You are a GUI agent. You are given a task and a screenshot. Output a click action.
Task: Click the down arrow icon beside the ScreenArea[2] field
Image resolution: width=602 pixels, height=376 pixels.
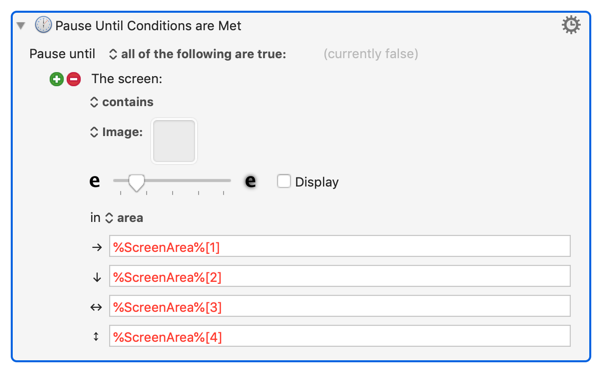pos(97,277)
